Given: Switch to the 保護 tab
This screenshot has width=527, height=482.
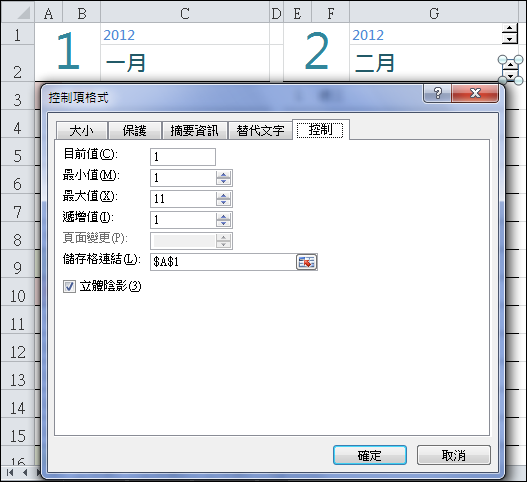Looking at the screenshot, I should pos(134,130).
